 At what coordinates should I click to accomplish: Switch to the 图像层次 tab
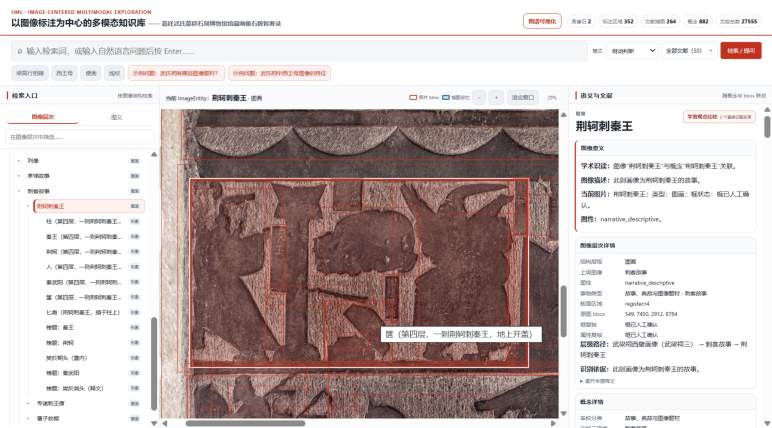(43, 117)
